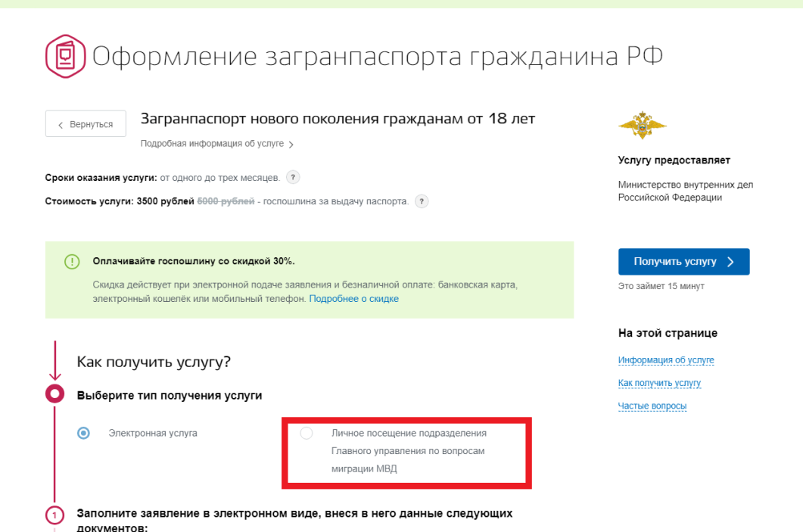
Task: Open the "Подробнее о скидке" link
Action: pyautogui.click(x=353, y=299)
